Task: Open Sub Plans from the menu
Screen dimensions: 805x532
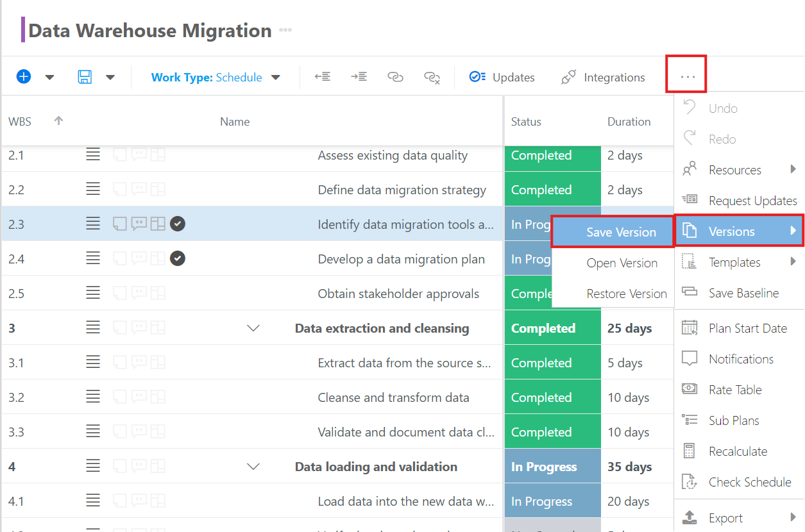Action: [x=739, y=420]
